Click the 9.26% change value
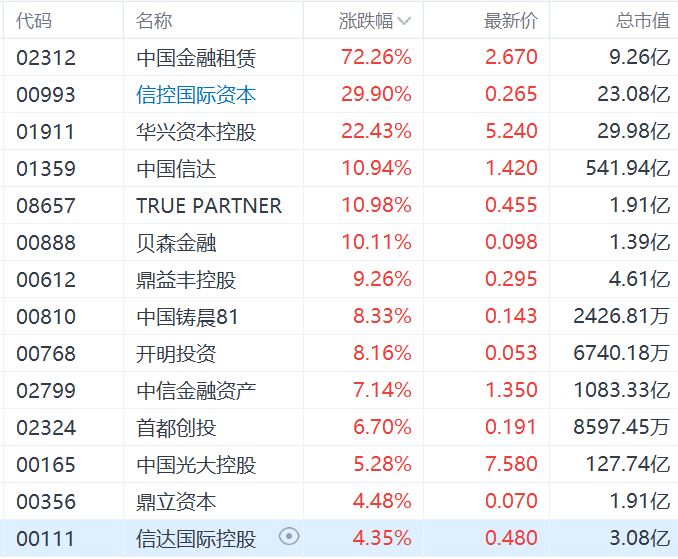This screenshot has height=559, width=678. 382,279
